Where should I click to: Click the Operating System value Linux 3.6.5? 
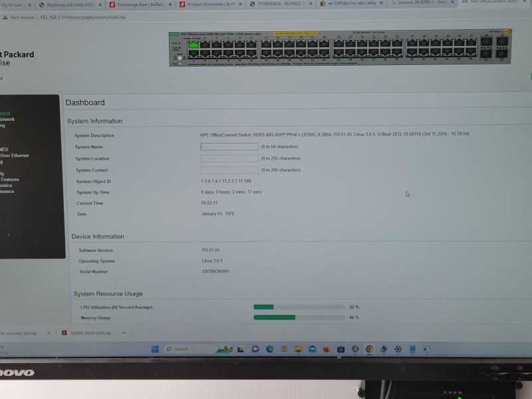[212, 261]
